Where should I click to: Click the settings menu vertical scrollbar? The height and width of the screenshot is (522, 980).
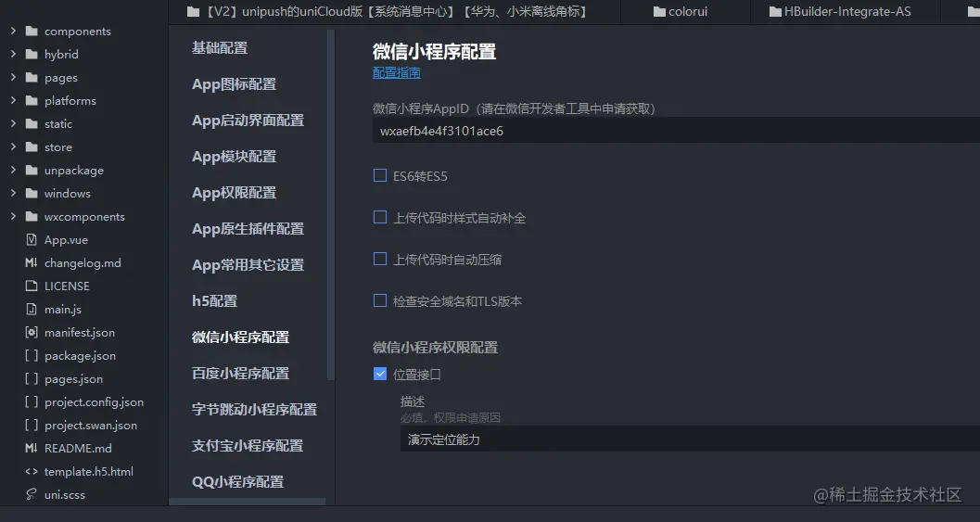click(x=331, y=205)
